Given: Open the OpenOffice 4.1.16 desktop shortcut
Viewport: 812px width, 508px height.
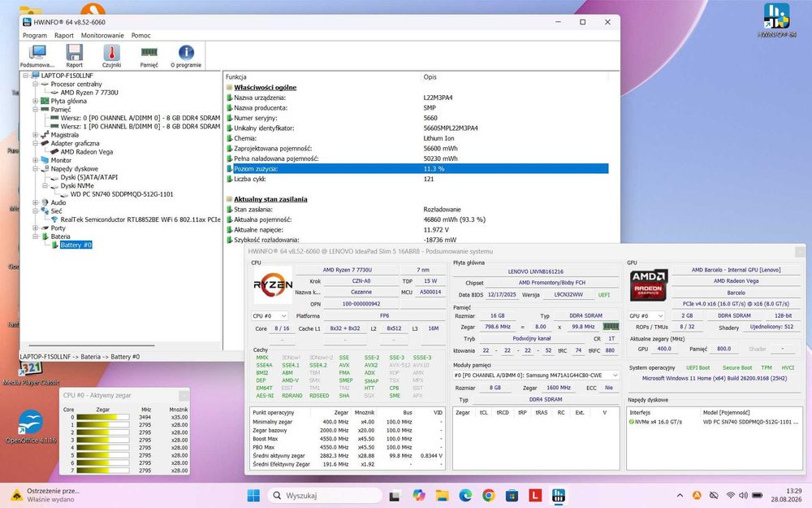Looking at the screenshot, I should coord(31,428).
